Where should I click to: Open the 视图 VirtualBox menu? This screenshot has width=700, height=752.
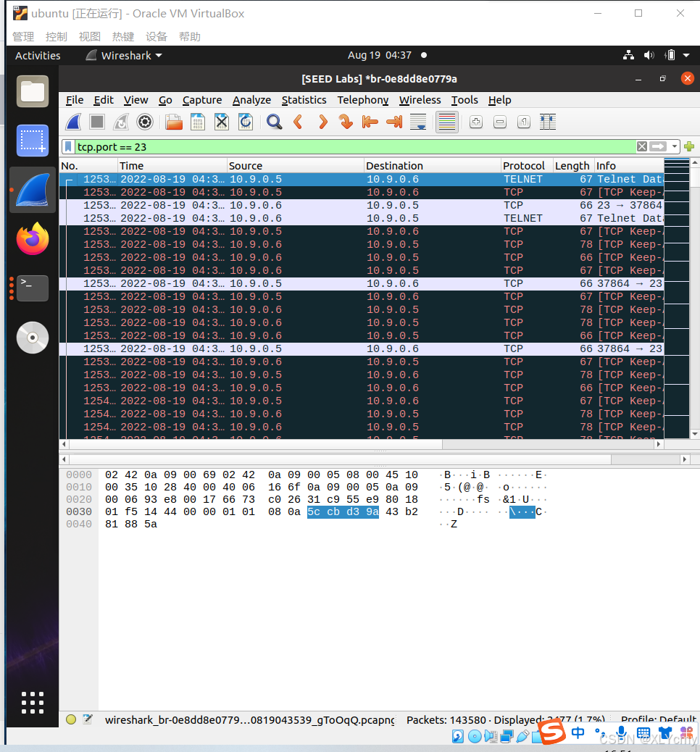pyautogui.click(x=90, y=37)
